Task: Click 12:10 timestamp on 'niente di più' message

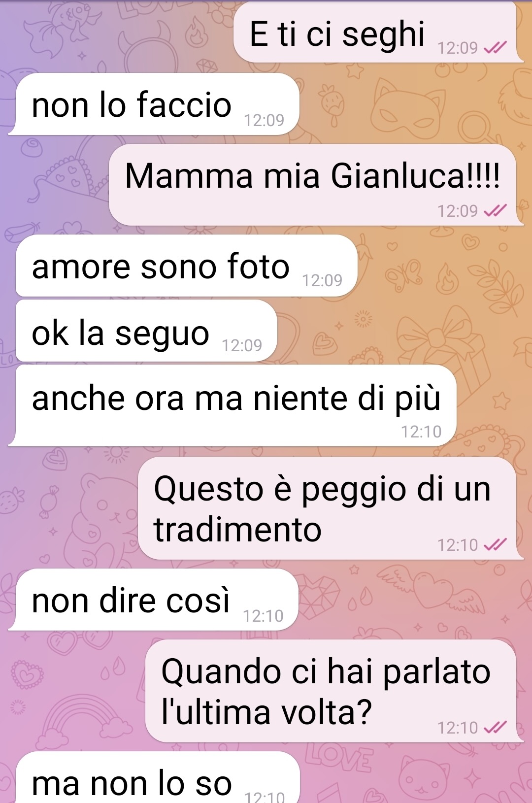Action: click(421, 432)
